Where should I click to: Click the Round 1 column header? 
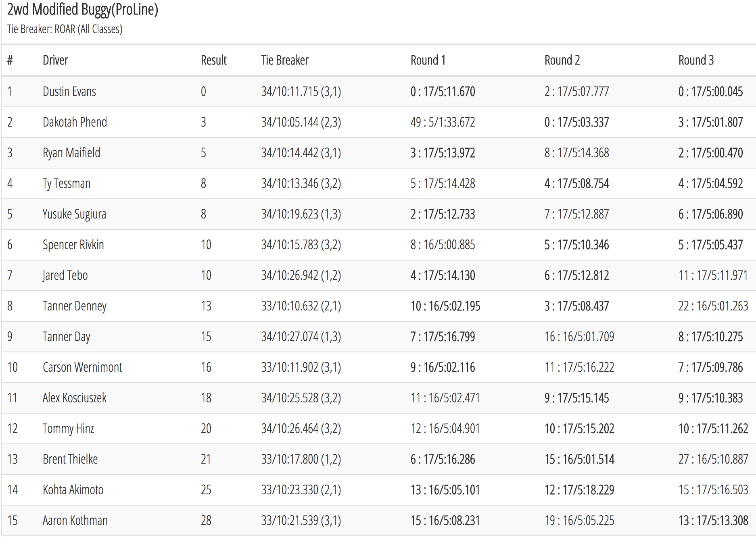click(428, 60)
